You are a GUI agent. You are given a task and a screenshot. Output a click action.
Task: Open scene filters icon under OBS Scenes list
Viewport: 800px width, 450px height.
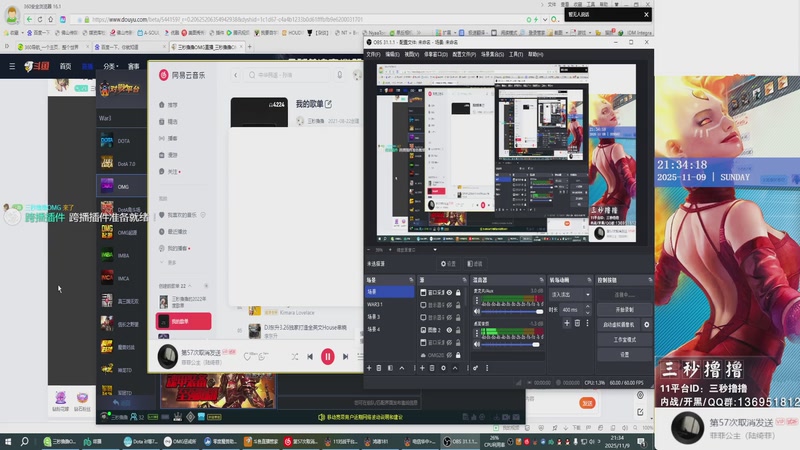390,368
